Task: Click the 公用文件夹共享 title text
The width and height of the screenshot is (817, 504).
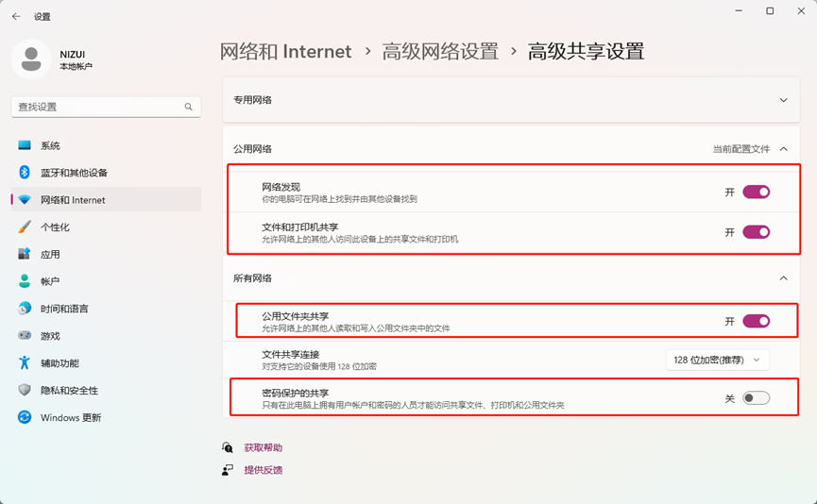Action: coord(295,316)
